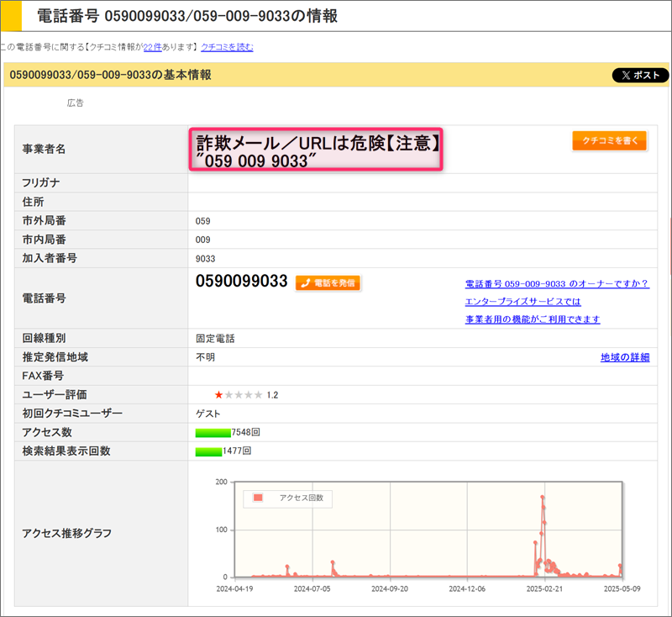The width and height of the screenshot is (672, 617).
Task: Click the 2024-09-20 axis date label
Action: pyautogui.click(x=390, y=589)
